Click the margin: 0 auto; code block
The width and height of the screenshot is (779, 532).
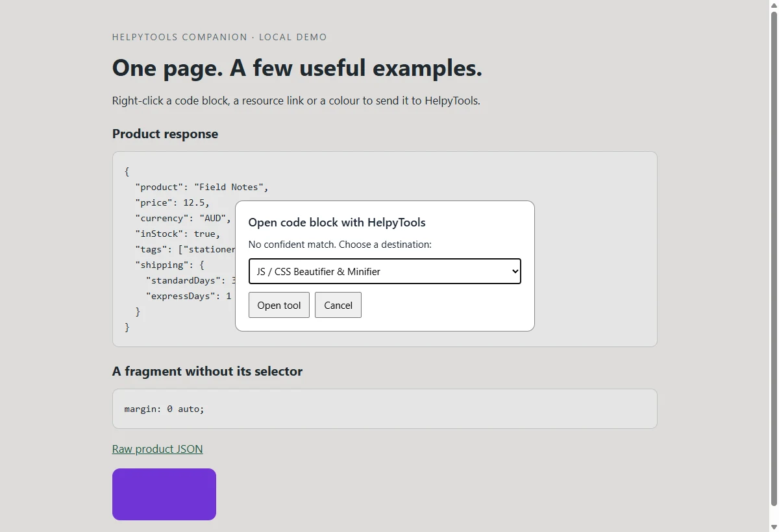tap(384, 409)
